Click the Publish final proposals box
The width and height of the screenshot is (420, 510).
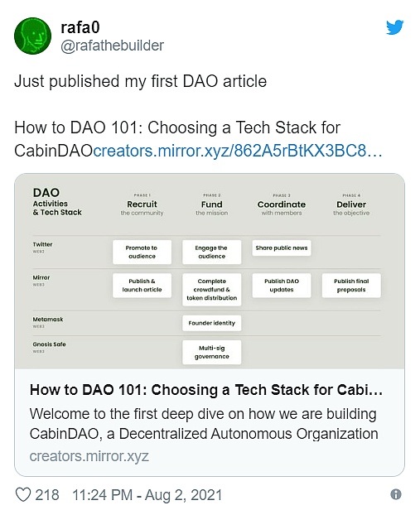[x=351, y=286]
